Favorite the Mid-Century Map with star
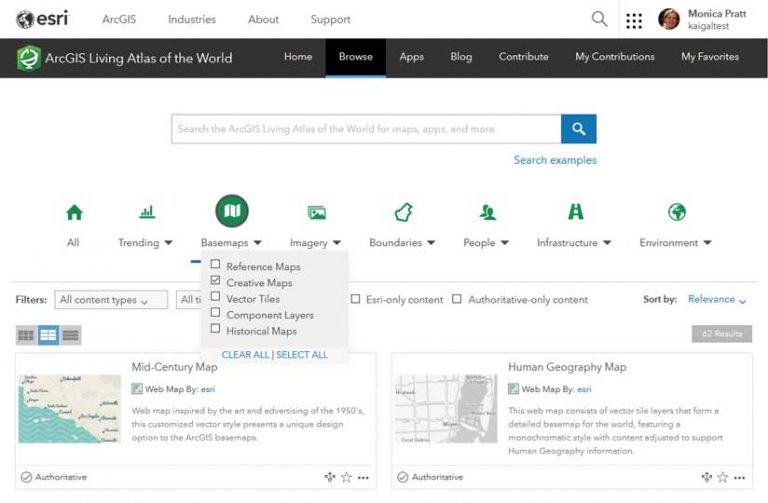This screenshot has width=768, height=503. coord(346,478)
